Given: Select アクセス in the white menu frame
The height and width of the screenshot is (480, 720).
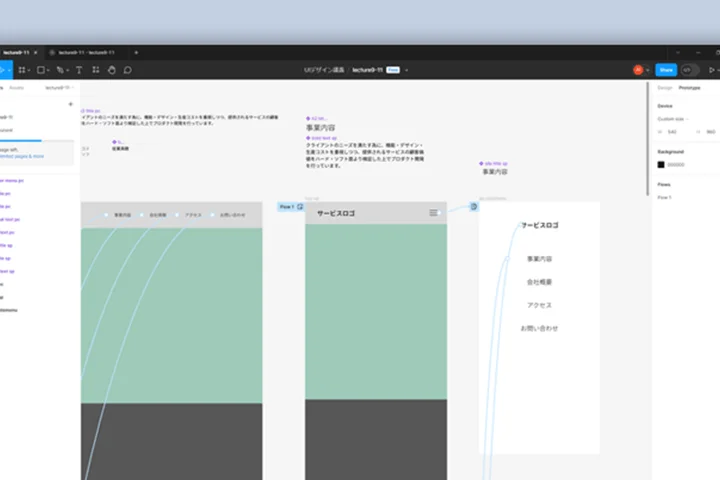Looking at the screenshot, I should click(x=540, y=305).
